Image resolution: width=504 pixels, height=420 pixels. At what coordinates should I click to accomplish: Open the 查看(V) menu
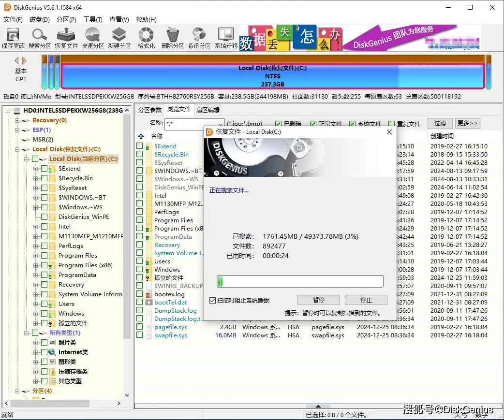click(x=119, y=20)
